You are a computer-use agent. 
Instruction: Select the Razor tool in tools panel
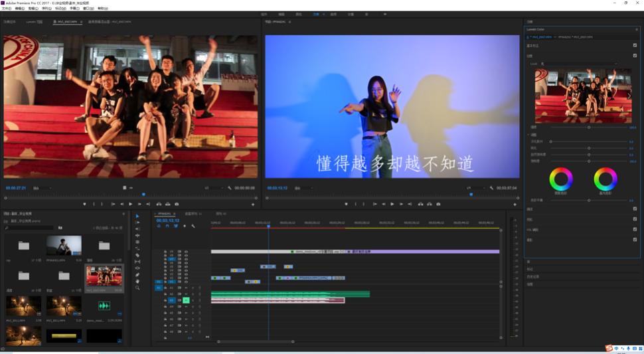[137, 255]
